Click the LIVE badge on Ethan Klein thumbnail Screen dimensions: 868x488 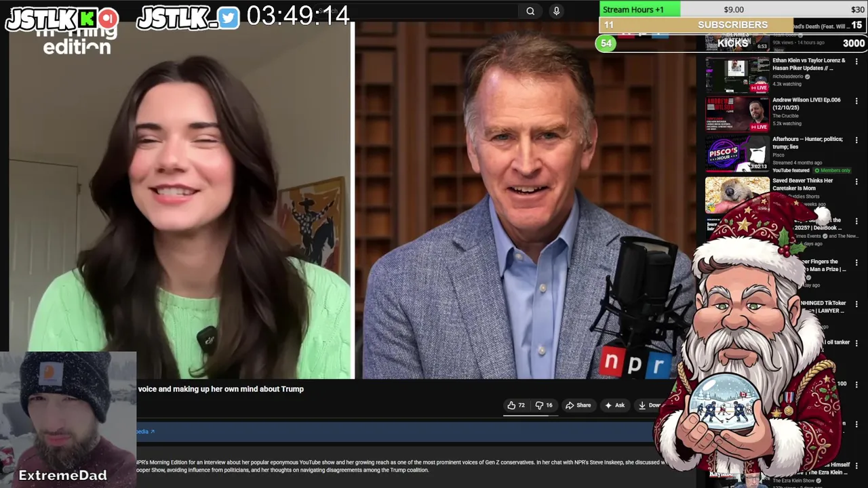coord(758,87)
